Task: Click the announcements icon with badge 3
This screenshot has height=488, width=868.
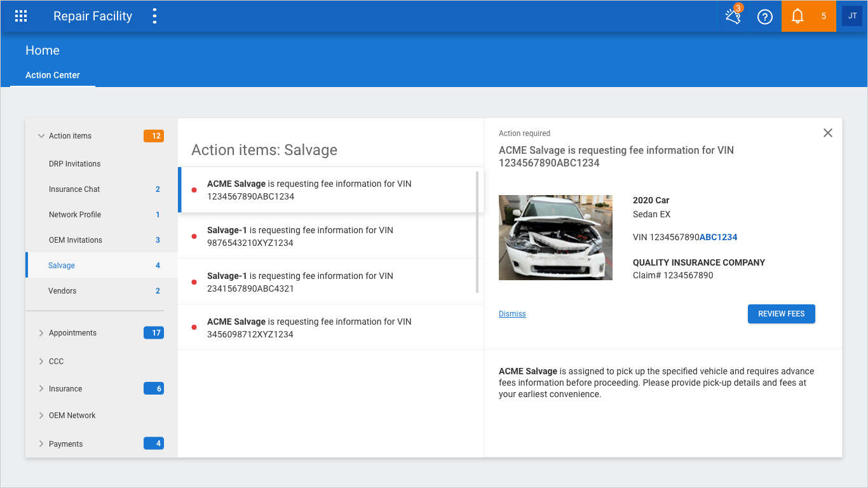Action: [x=733, y=17]
